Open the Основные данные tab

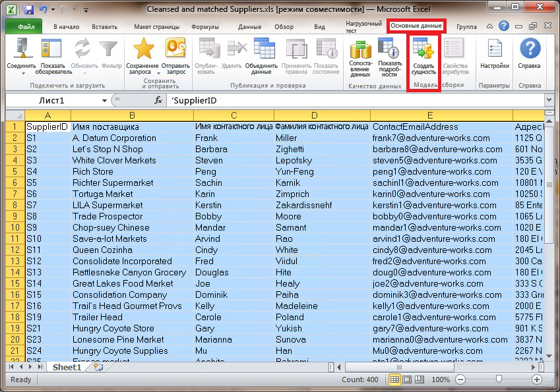pos(416,26)
